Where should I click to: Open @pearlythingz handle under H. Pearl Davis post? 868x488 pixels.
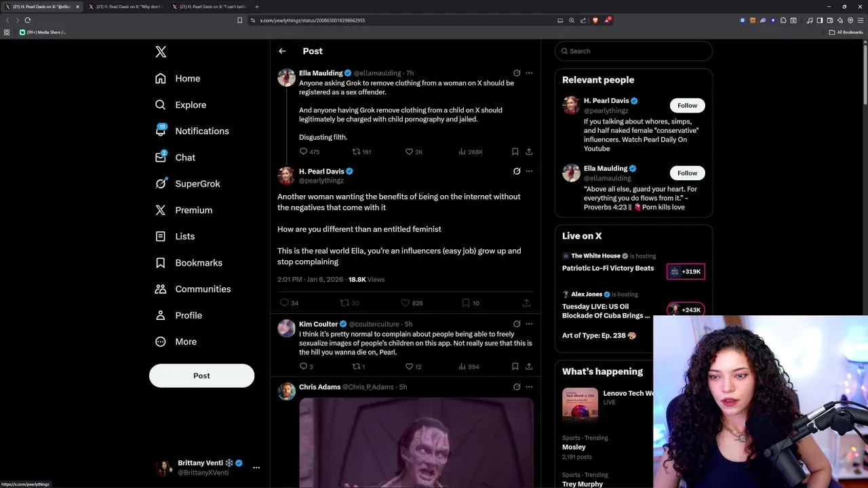click(x=321, y=181)
